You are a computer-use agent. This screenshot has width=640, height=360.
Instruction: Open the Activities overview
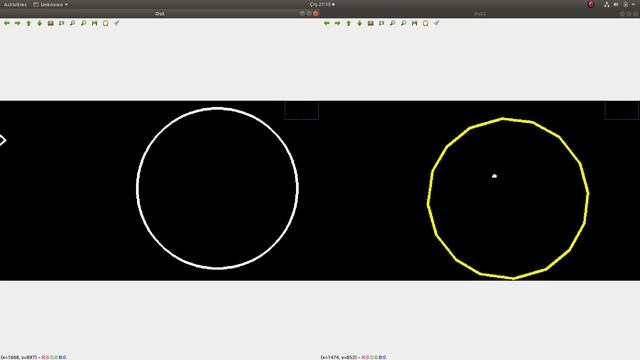point(15,4)
